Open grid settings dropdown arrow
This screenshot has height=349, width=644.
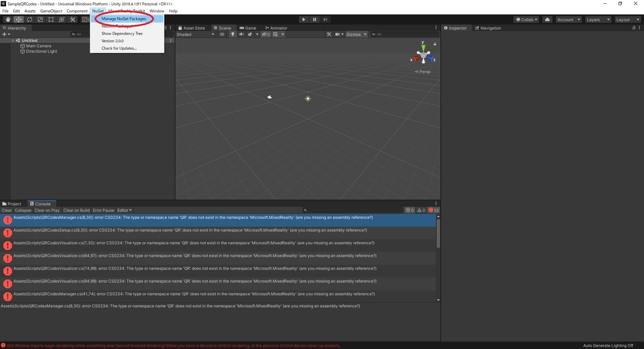click(x=283, y=34)
